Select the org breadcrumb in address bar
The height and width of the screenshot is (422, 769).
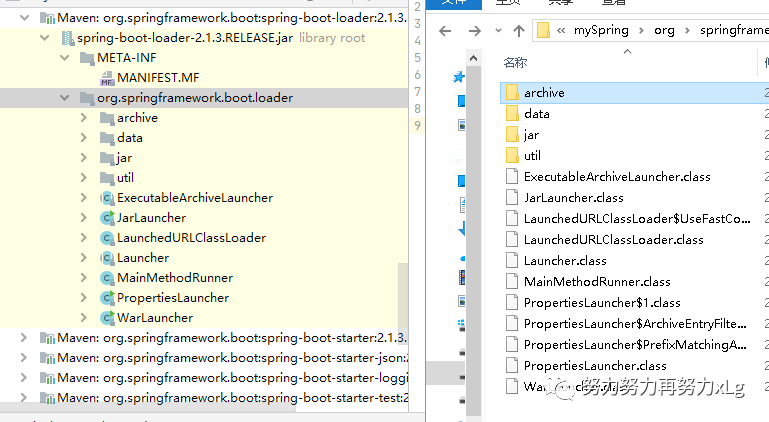[665, 30]
